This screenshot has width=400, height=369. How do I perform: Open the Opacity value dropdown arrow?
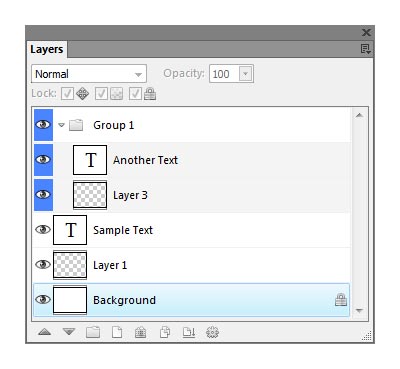246,74
